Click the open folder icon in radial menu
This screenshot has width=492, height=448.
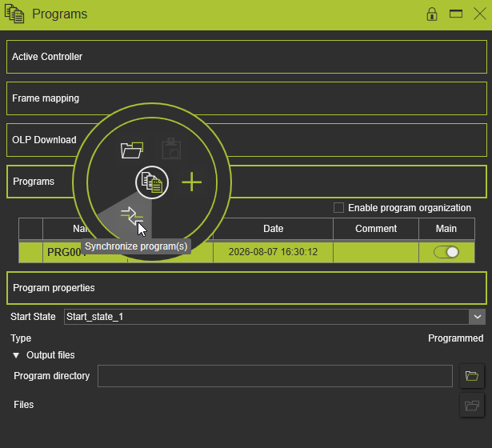coord(132,150)
